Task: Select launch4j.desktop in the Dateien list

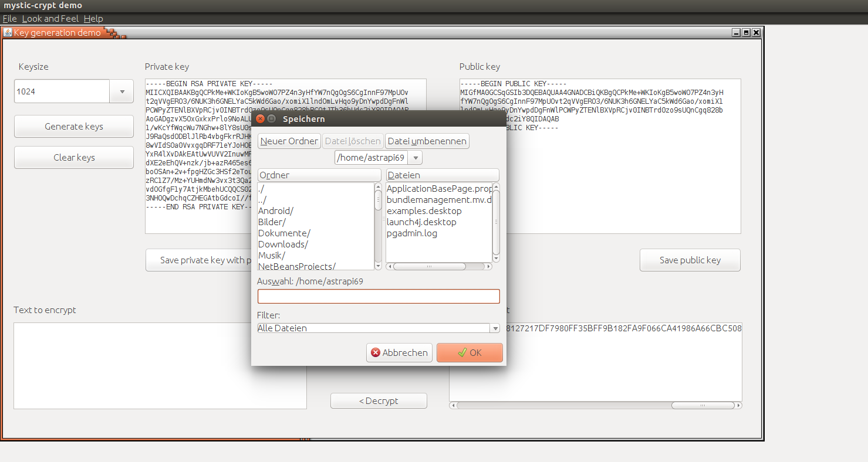Action: pyautogui.click(x=420, y=222)
